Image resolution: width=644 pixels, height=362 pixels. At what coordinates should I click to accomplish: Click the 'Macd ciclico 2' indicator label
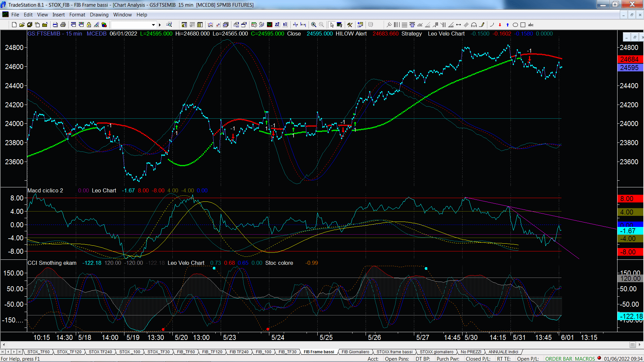point(45,191)
